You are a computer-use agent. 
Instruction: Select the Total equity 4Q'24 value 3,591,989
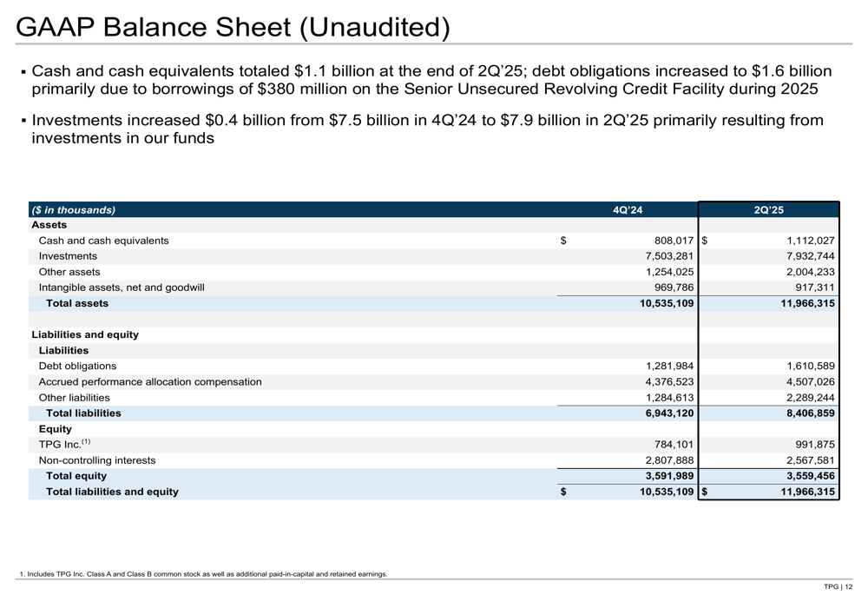point(669,476)
